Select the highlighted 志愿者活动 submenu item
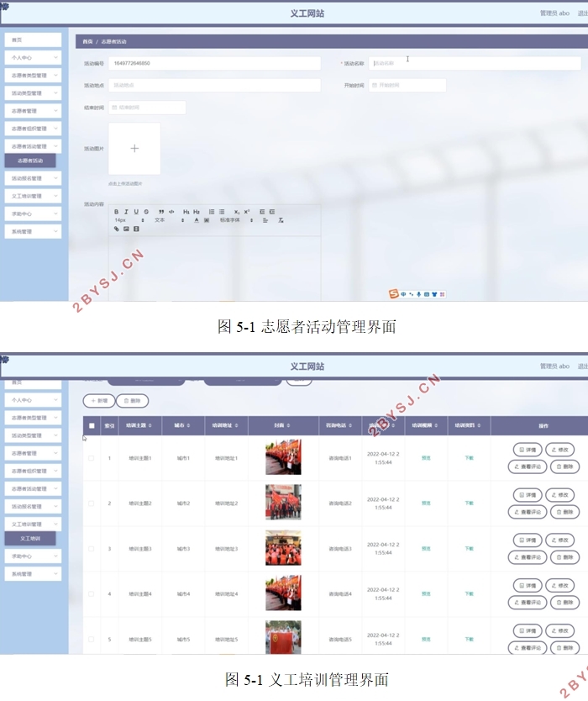Screen dimensions: 588x701 pyautogui.click(x=30, y=161)
